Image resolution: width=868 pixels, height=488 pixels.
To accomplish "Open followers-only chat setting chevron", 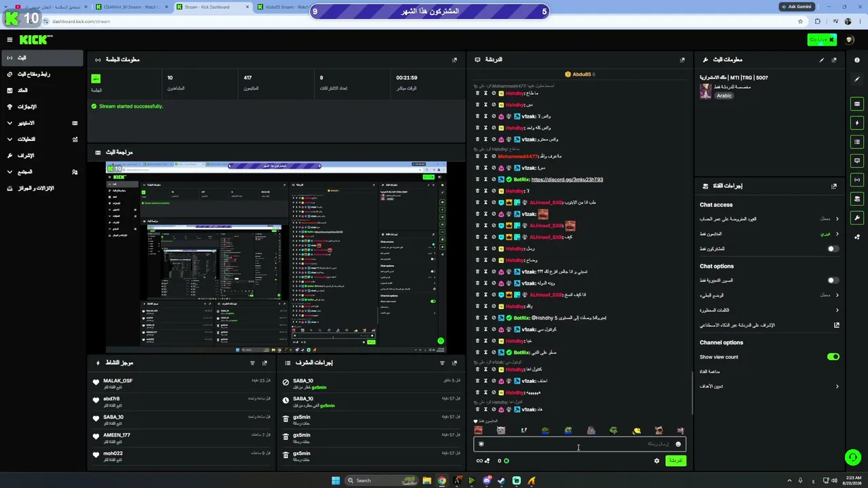I will click(x=837, y=234).
